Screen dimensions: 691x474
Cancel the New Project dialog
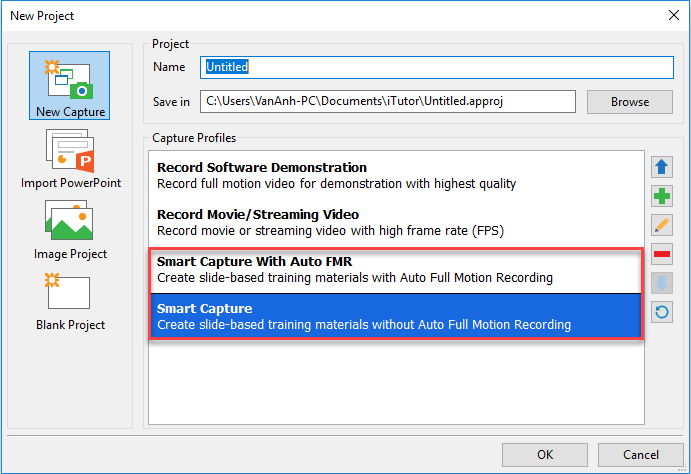click(640, 455)
